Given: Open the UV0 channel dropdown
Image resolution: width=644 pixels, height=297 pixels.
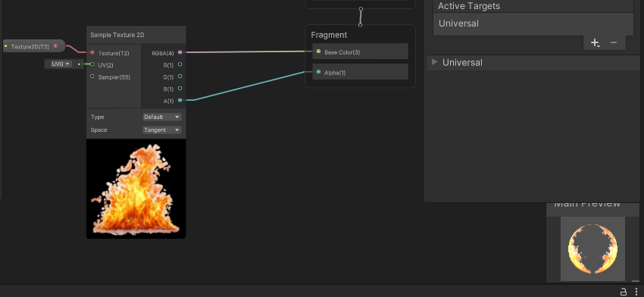Looking at the screenshot, I should (x=61, y=64).
